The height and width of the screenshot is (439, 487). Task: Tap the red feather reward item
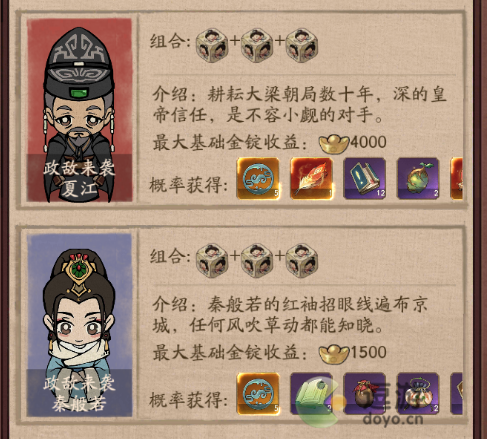coord(311,179)
